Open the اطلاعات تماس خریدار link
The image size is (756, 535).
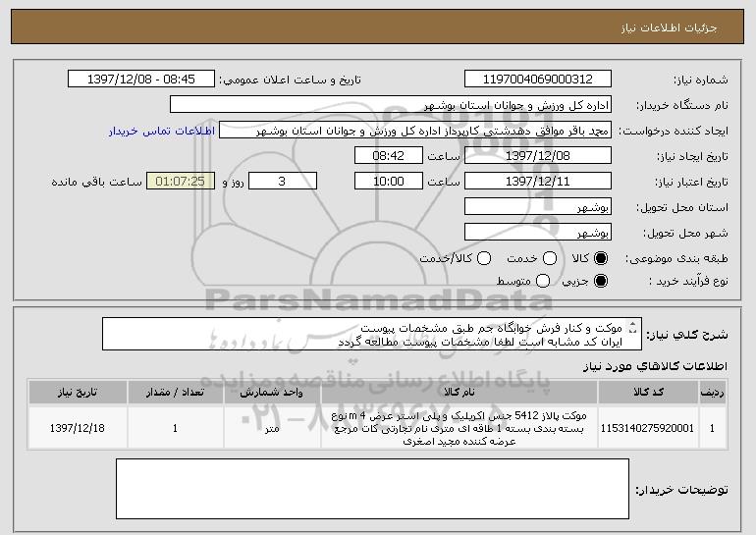(162, 131)
